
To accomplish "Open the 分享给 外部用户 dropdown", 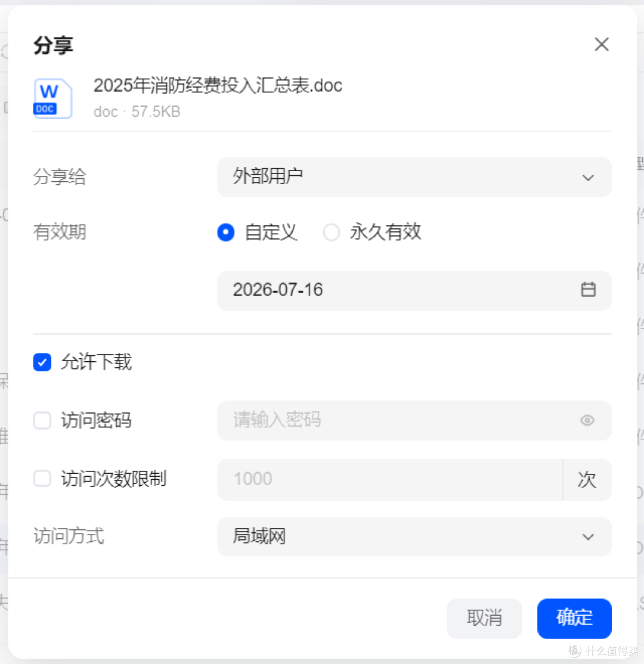I will (x=414, y=177).
